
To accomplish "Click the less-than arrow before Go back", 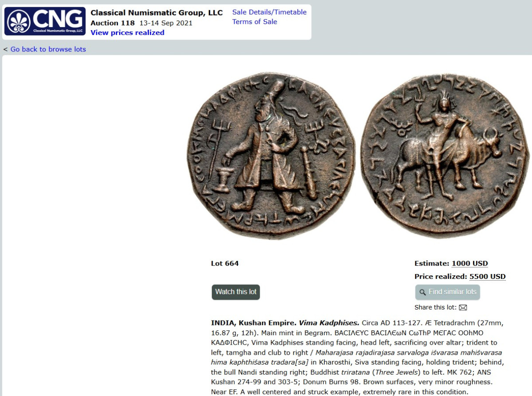I will [5, 49].
